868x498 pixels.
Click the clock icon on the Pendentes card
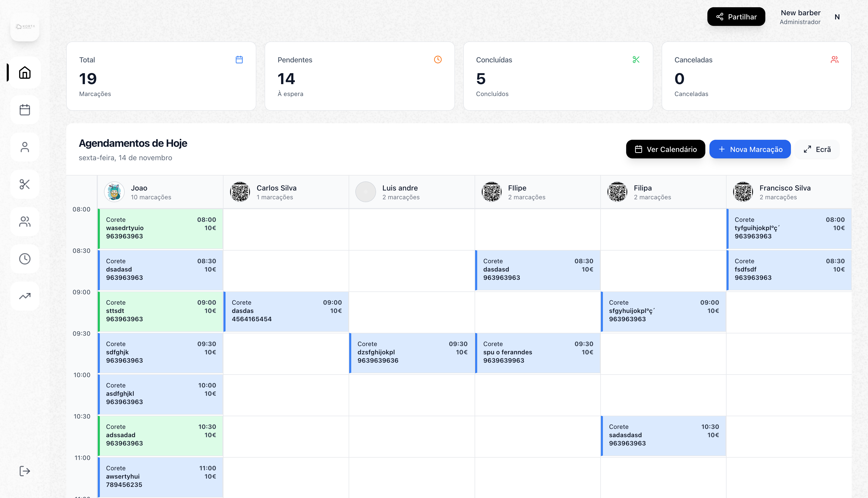click(438, 60)
